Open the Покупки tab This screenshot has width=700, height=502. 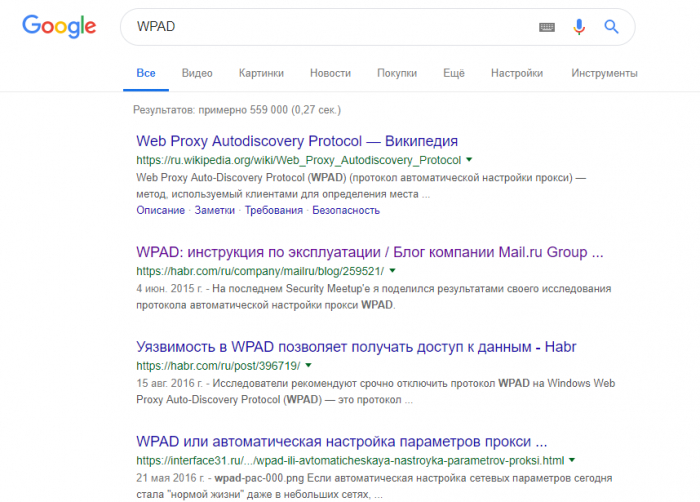tap(397, 73)
